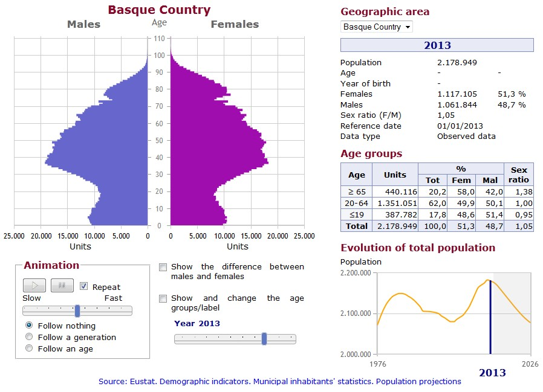Click the 2013 marker on the evolution chart

pyautogui.click(x=490, y=314)
